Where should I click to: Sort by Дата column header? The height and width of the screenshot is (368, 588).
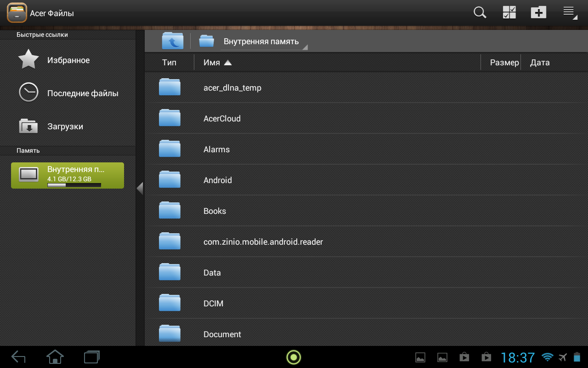pos(540,63)
